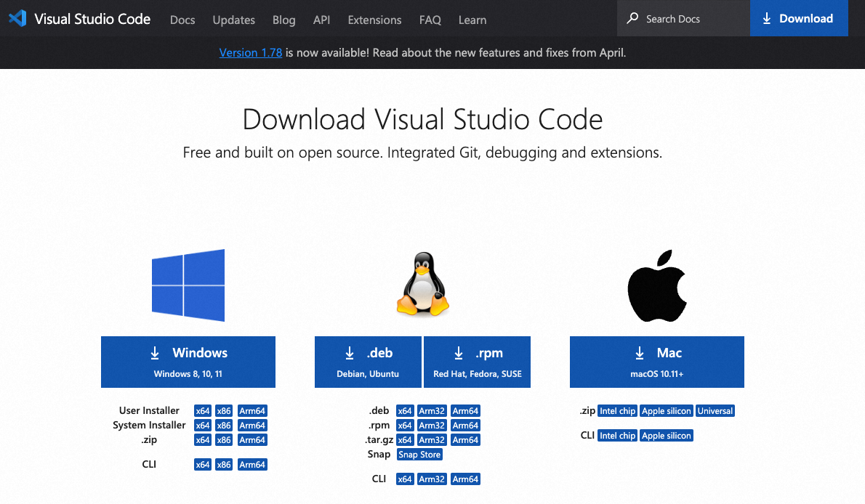Image resolution: width=865 pixels, height=504 pixels.
Task: Open the Version 1.78 link
Action: point(251,53)
